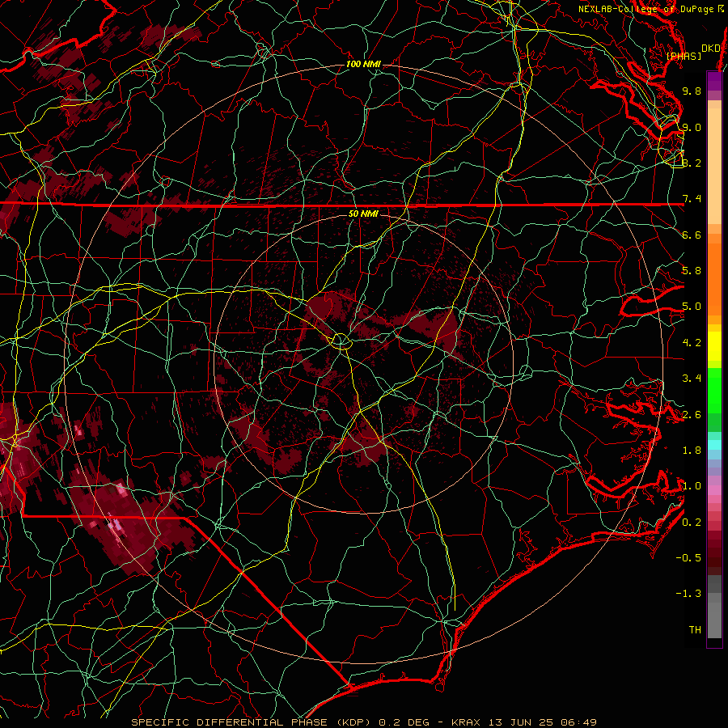Pick the pale peach segment of the color bar
The image size is (728, 728).
(x=714, y=166)
